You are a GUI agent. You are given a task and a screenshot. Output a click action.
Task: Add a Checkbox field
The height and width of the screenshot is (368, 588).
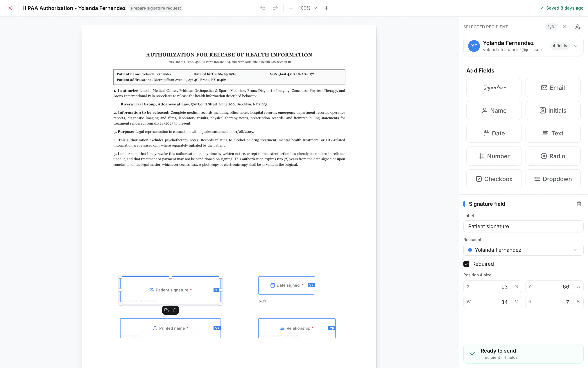494,179
